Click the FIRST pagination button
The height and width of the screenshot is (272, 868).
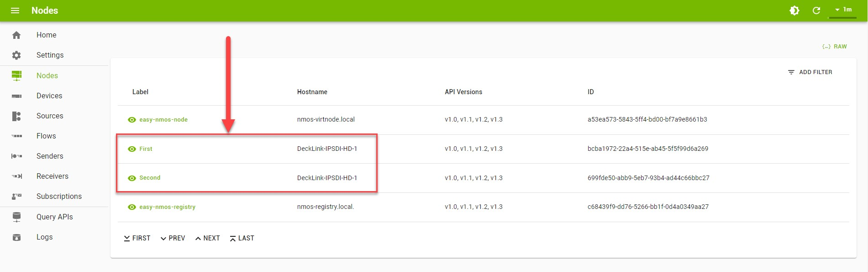137,238
